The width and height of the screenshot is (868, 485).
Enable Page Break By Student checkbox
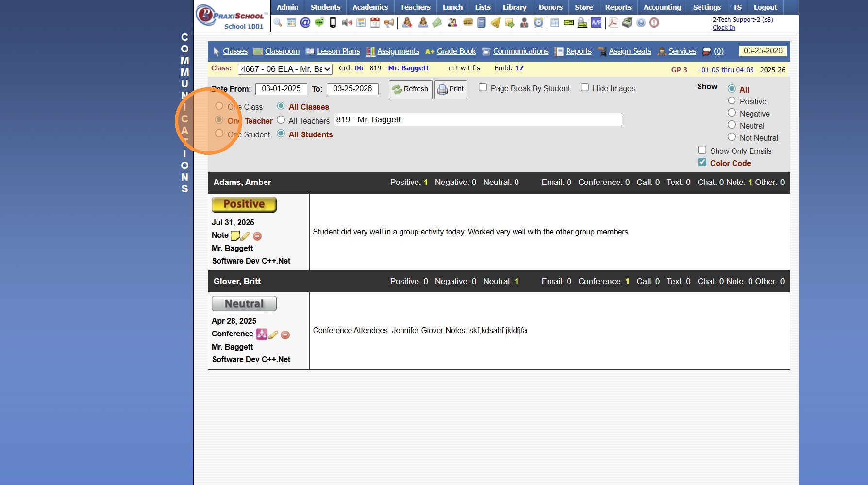[x=483, y=87]
